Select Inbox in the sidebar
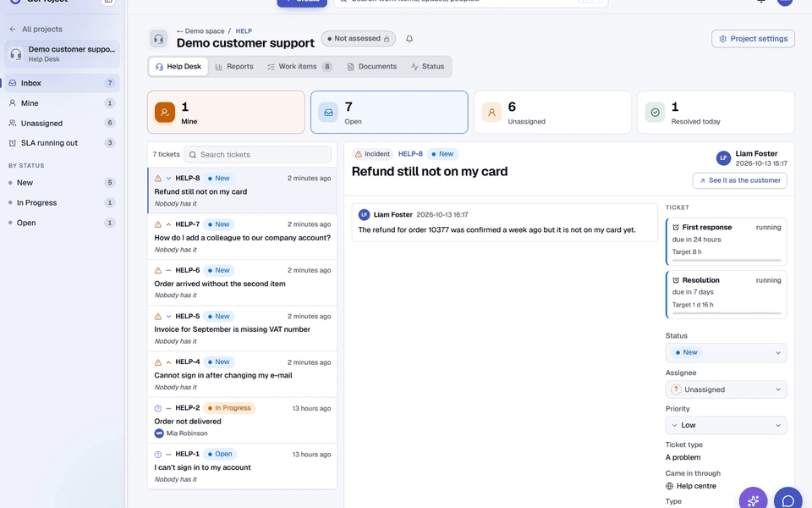The image size is (812, 508). pos(62,83)
